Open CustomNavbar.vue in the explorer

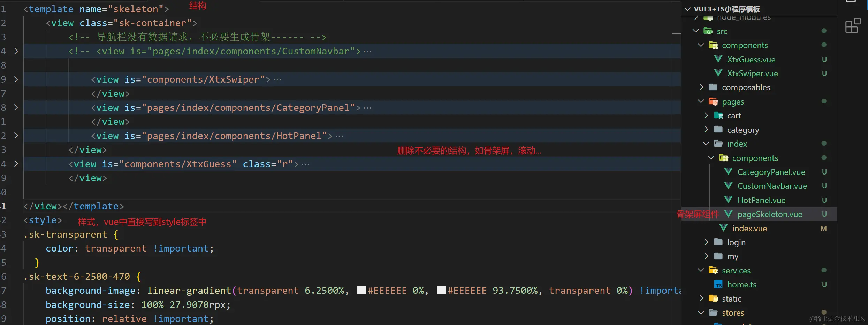click(x=772, y=186)
